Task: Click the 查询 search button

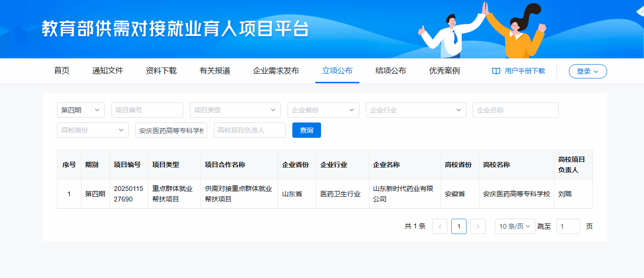Action: click(306, 130)
